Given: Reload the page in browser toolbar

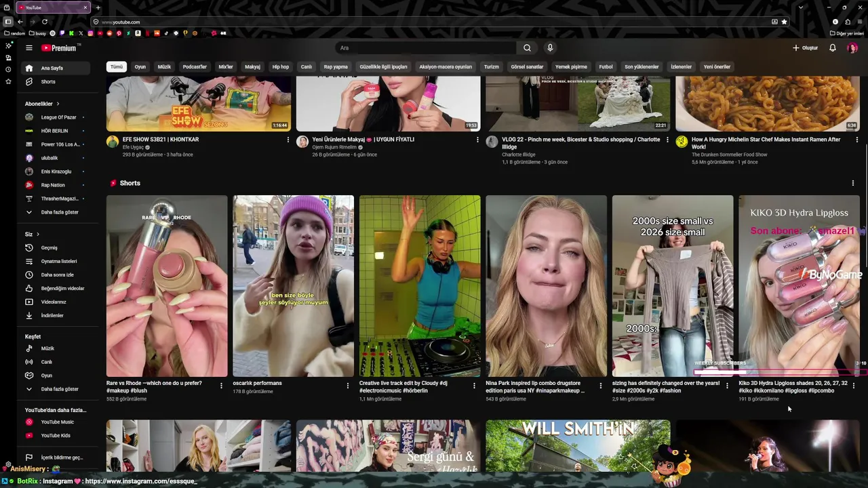Looking at the screenshot, I should click(x=45, y=22).
